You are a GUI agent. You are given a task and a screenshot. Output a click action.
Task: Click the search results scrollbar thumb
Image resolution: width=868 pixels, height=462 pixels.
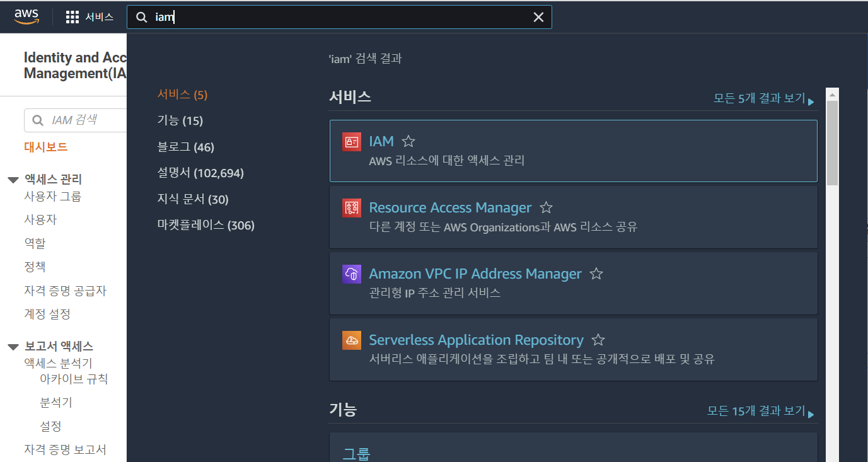click(x=832, y=142)
